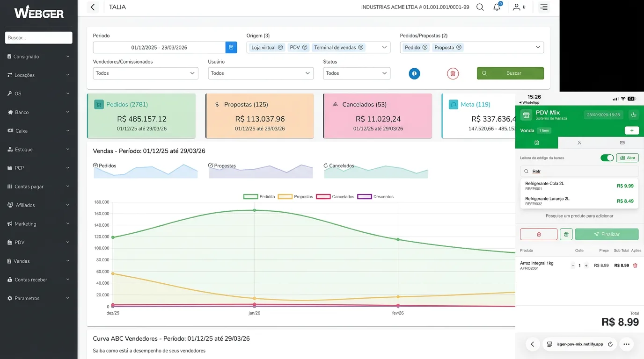Remove the Terminal de vendas tag
Image resolution: width=644 pixels, height=359 pixels.
coord(361,47)
